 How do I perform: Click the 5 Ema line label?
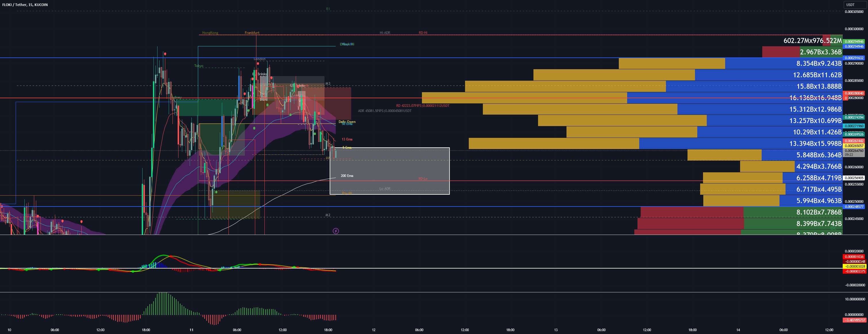(x=347, y=148)
